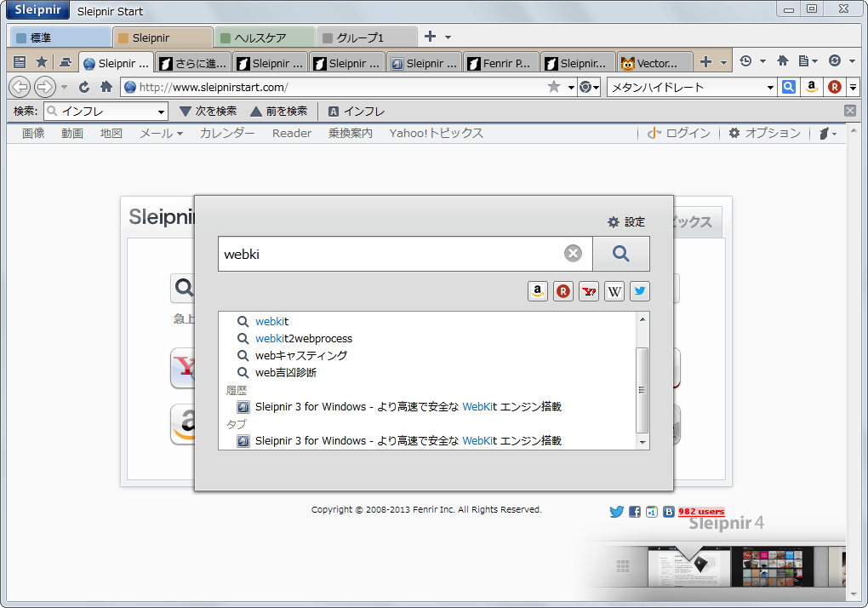Click the home icon at right of tab bar

[x=783, y=61]
